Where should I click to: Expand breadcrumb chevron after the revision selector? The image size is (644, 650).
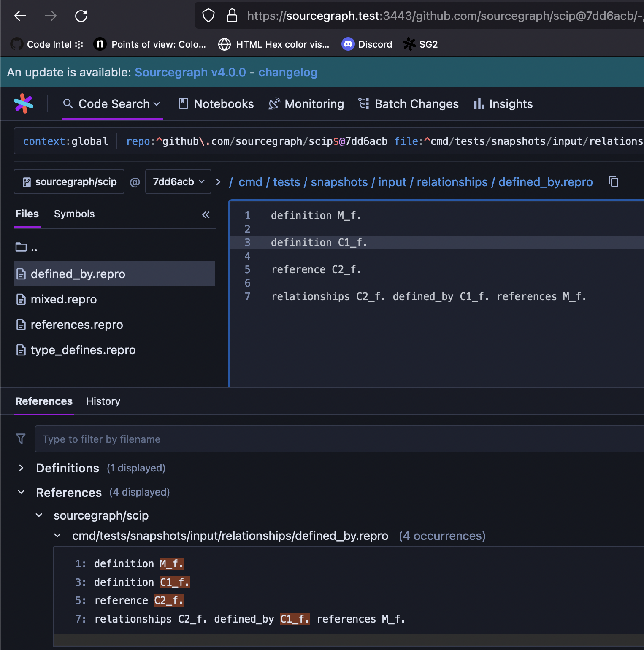point(218,182)
